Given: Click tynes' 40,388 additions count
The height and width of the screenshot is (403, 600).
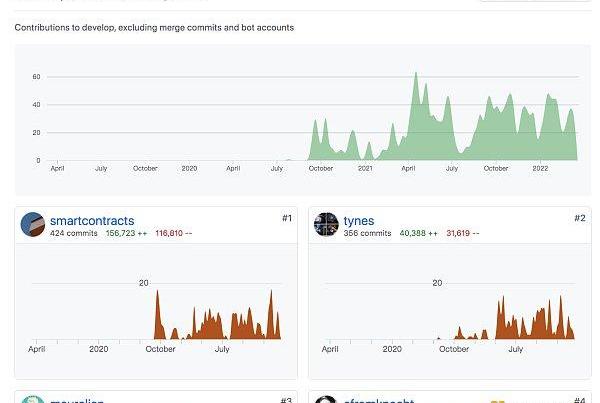Looking at the screenshot, I should (x=418, y=234).
